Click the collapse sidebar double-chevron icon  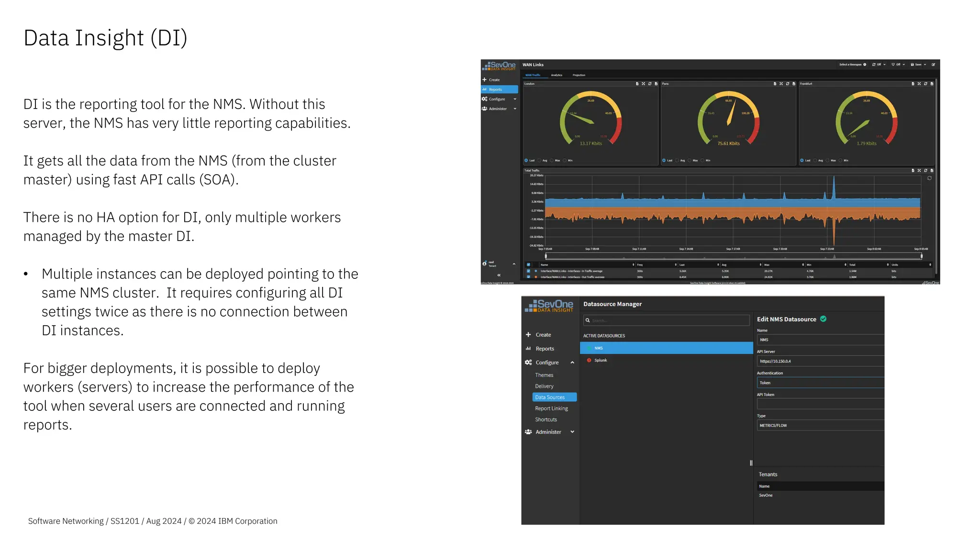499,275
